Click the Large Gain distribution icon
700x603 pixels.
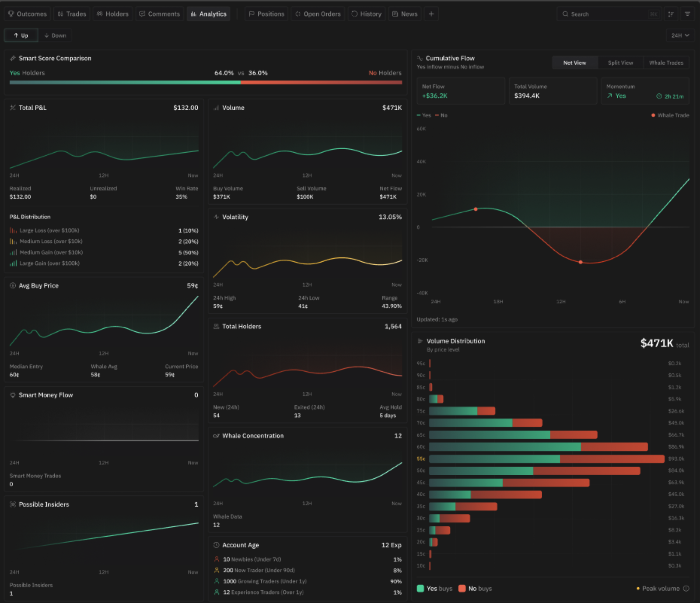pos(13,263)
